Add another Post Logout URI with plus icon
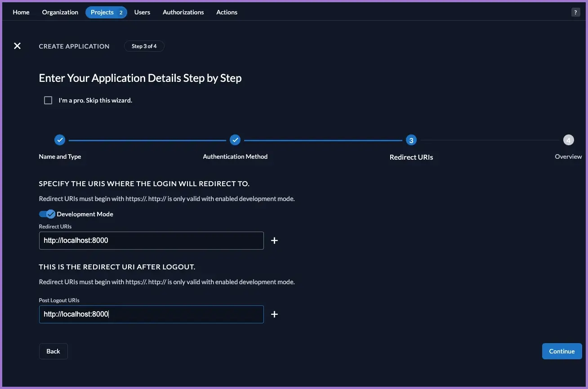The image size is (588, 389). pyautogui.click(x=274, y=314)
